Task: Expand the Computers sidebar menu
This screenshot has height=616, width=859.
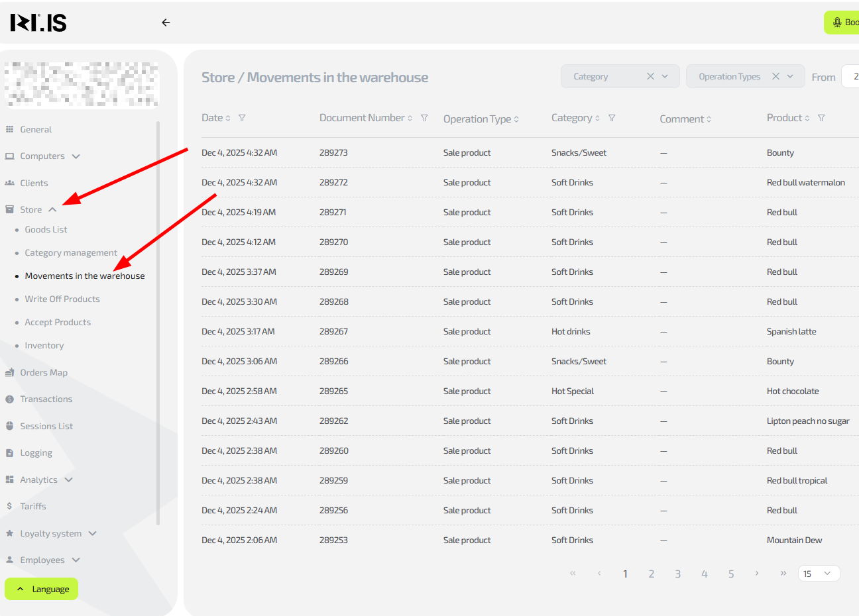Action: click(76, 156)
